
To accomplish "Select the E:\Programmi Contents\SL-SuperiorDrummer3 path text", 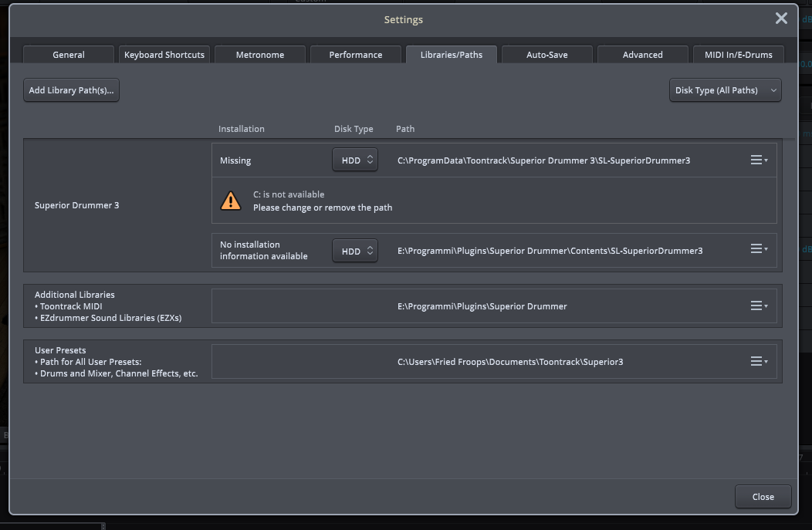I will (x=550, y=251).
